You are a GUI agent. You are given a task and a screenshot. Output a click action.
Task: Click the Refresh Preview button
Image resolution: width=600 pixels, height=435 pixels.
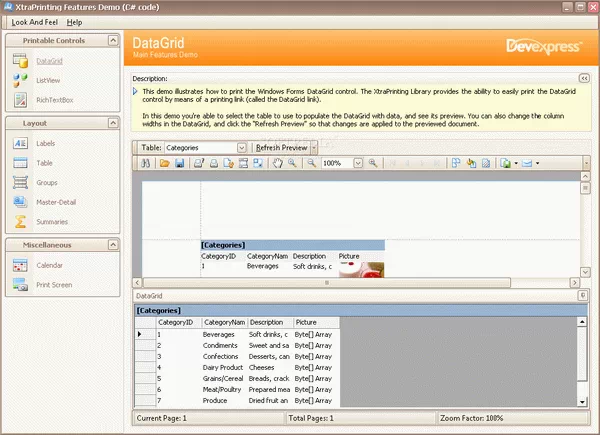(282, 148)
